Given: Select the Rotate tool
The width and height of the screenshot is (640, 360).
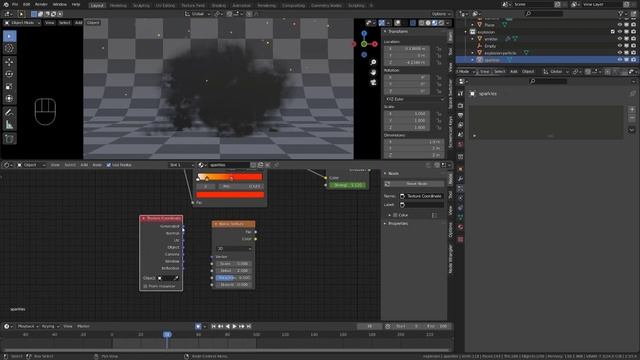Looking at the screenshot, I should [x=9, y=74].
